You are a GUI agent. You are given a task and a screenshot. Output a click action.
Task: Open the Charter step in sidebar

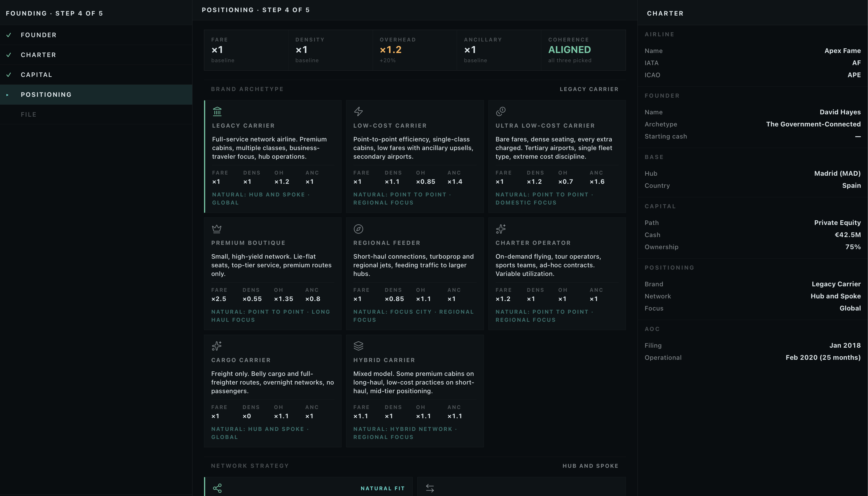tap(96, 55)
